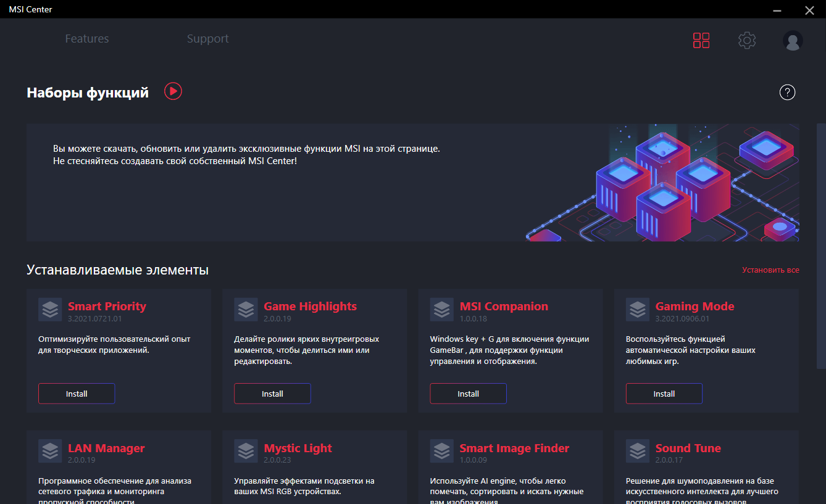
Task: Click the Smart Priority title
Action: click(107, 307)
